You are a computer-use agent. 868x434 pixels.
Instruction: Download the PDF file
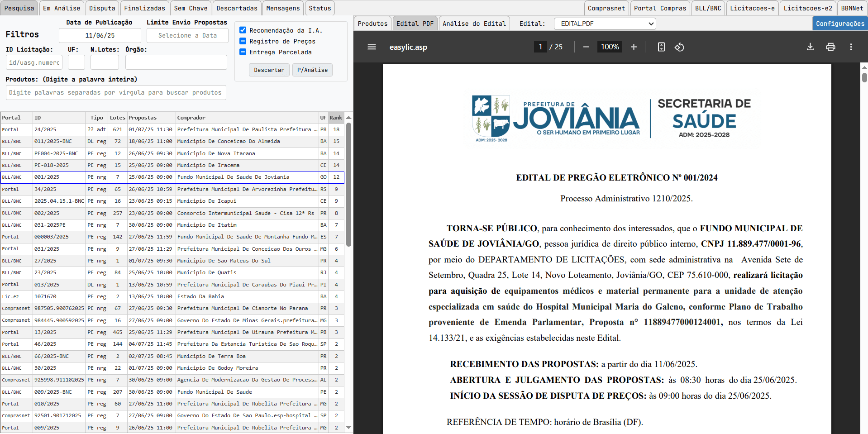tap(810, 47)
